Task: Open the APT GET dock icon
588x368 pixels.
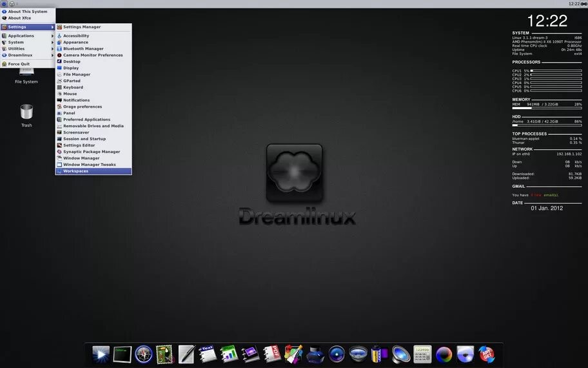Action: point(487,354)
